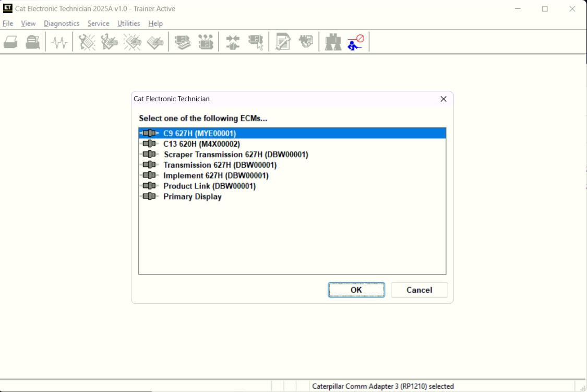The image size is (587, 392).
Task: Select the C13 620H (M4X00002) ECM
Action: point(292,144)
